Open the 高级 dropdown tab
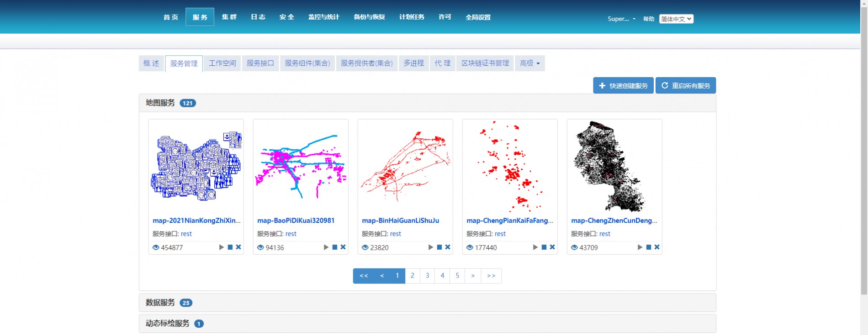 point(530,63)
